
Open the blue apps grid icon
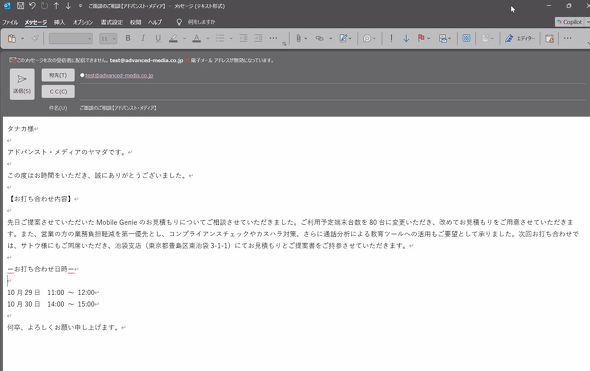[467, 38]
